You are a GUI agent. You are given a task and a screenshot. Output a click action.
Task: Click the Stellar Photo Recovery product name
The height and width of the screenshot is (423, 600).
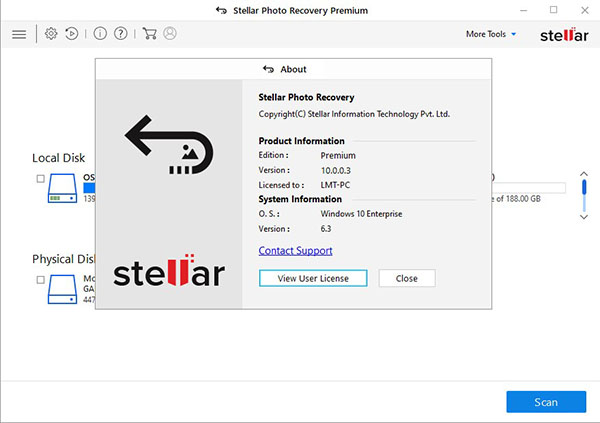click(x=307, y=97)
